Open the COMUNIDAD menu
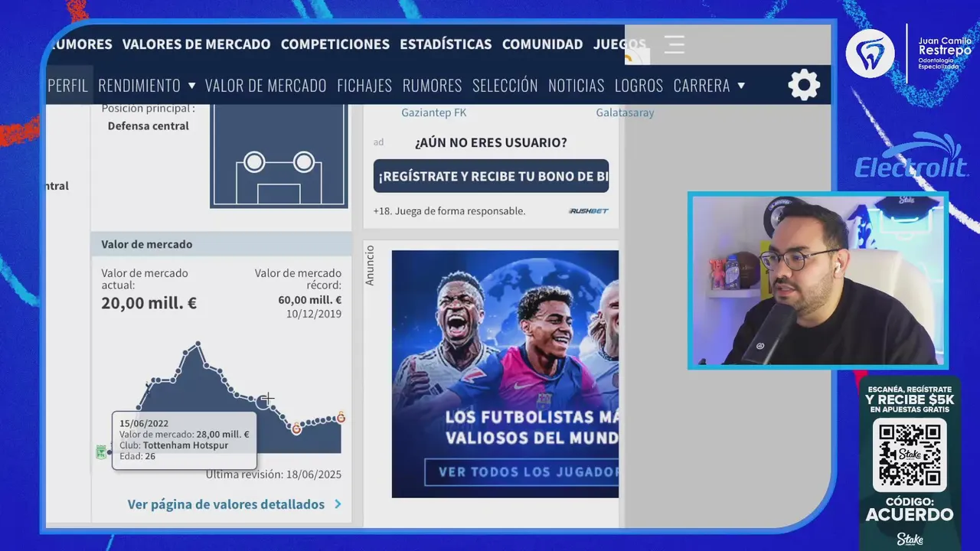Screen dimensions: 980x551 (x=542, y=44)
